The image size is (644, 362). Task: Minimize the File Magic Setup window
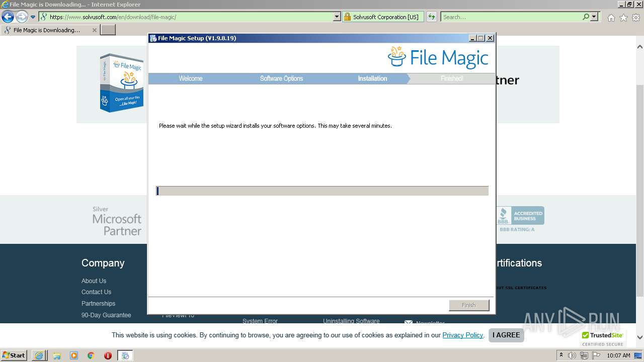click(472, 38)
